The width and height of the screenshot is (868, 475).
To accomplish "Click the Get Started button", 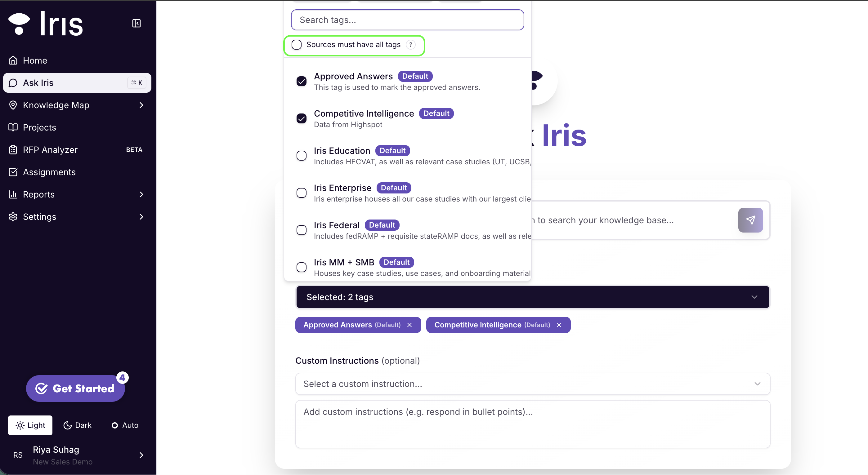I will pos(75,388).
